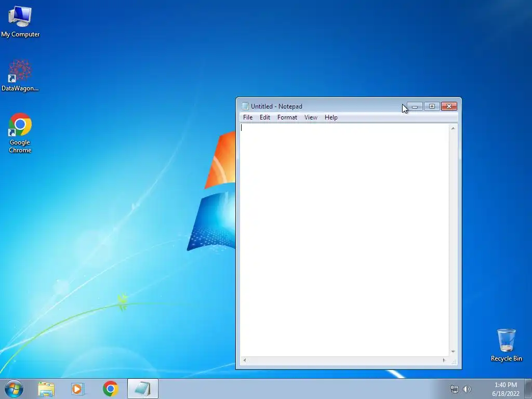Open the Windows Start orb

[x=14, y=389]
